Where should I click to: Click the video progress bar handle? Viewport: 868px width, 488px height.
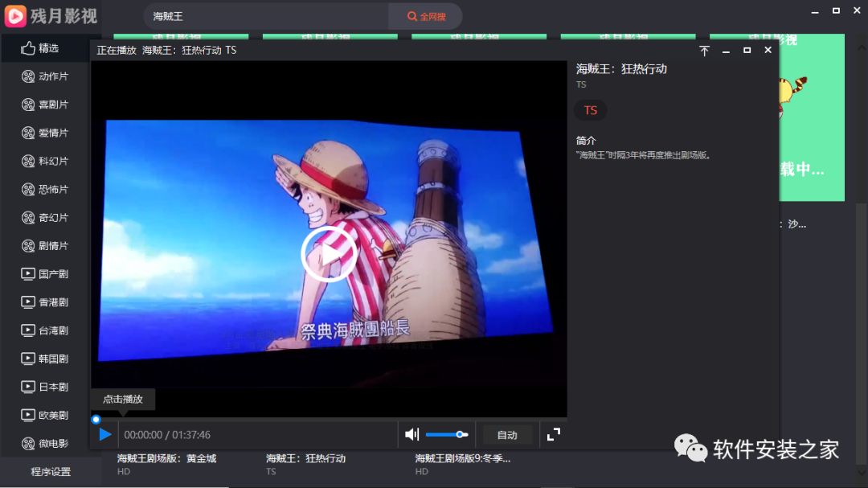pyautogui.click(x=96, y=420)
